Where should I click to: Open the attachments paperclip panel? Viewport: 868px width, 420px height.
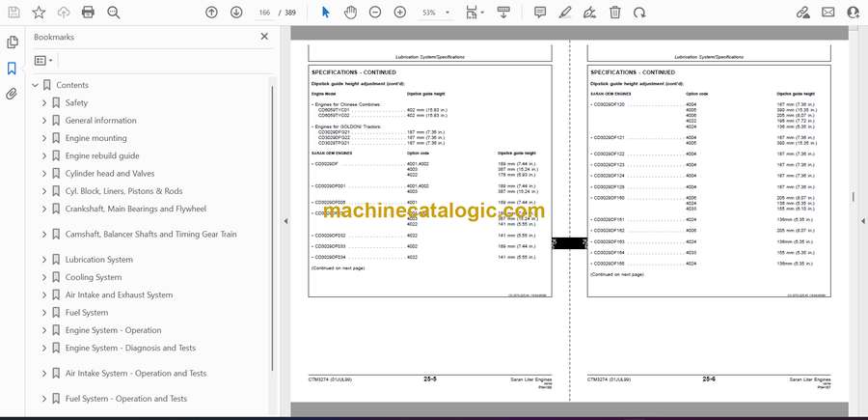[12, 94]
